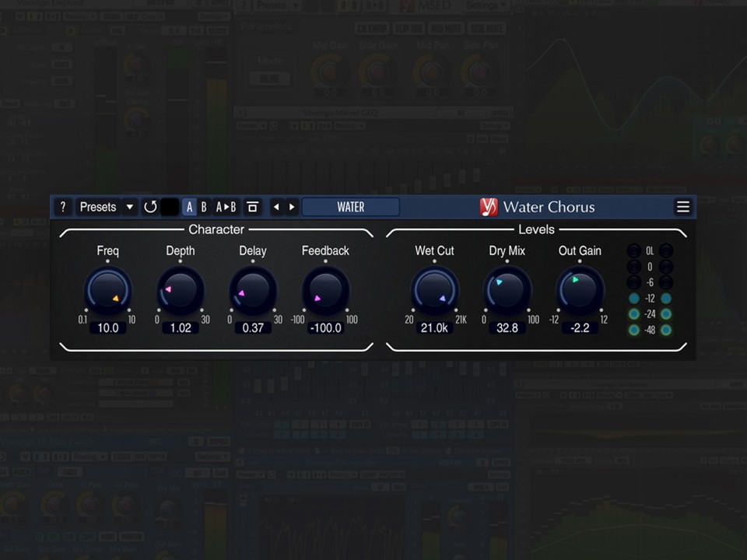Click the Feedback knob label
Screen dimensions: 747x560
tap(325, 251)
